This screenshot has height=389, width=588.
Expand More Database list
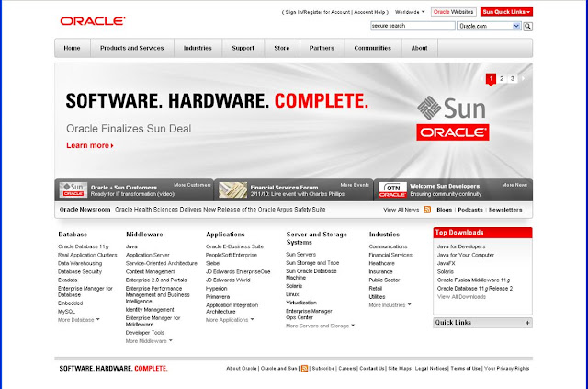tap(79, 320)
